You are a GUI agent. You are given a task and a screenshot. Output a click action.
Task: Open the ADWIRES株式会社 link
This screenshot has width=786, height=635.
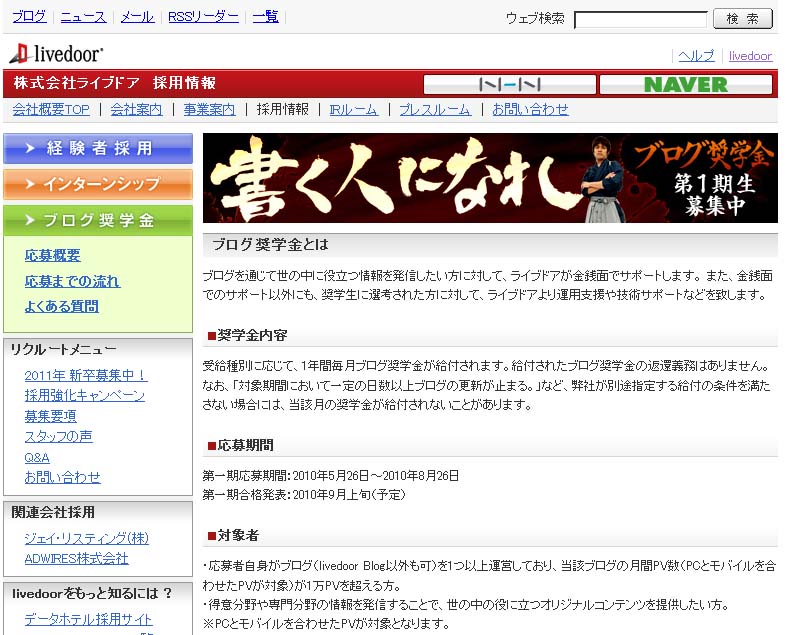point(77,558)
